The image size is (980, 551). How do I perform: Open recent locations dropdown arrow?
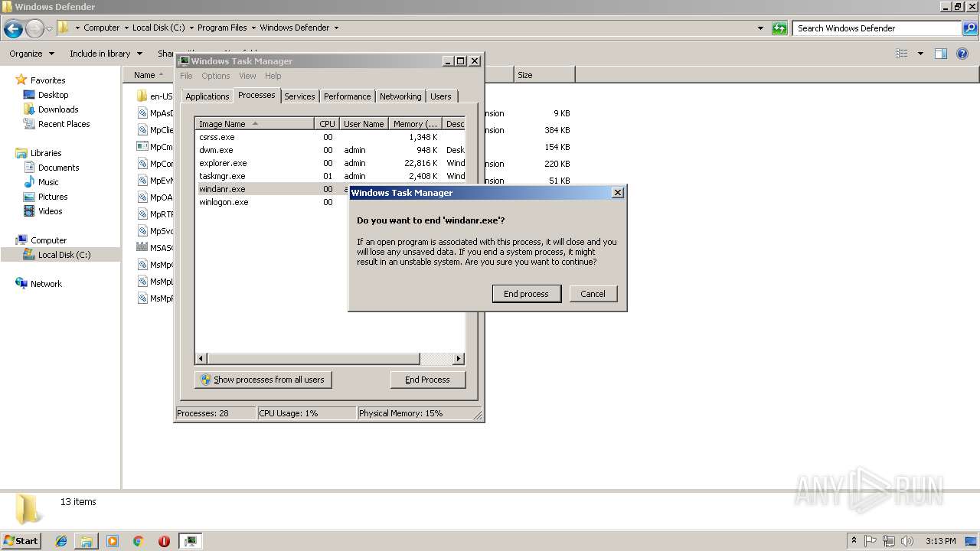click(x=49, y=28)
